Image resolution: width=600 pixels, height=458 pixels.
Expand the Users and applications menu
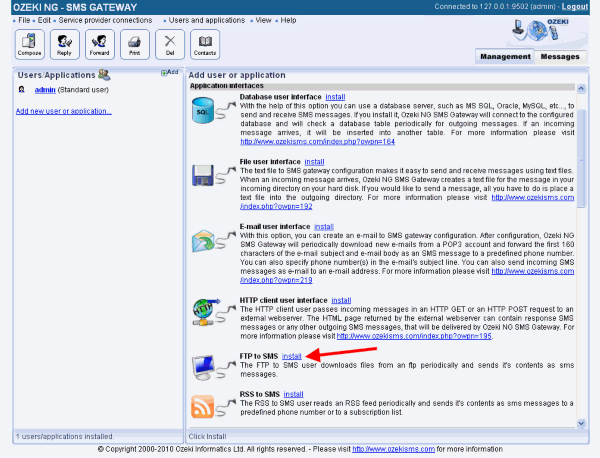[206, 20]
